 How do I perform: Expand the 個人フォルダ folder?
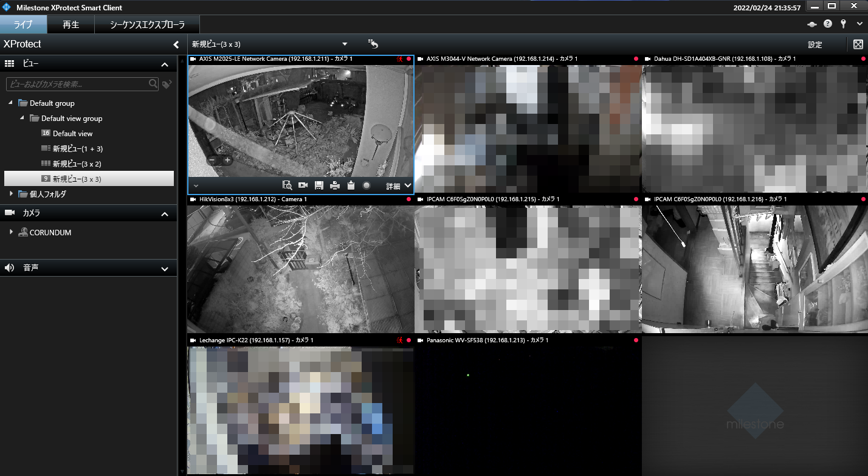tap(11, 194)
